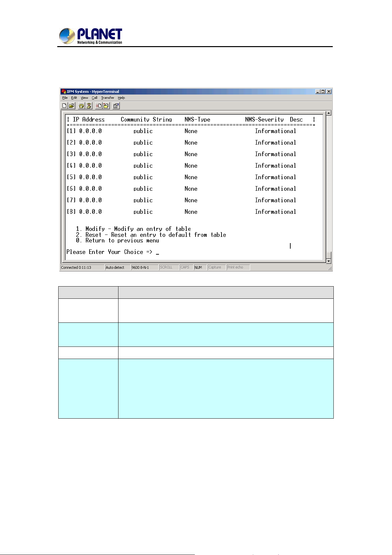
Task: Click entry [4] IP address 0.0.0.0
Action: [x=91, y=166]
